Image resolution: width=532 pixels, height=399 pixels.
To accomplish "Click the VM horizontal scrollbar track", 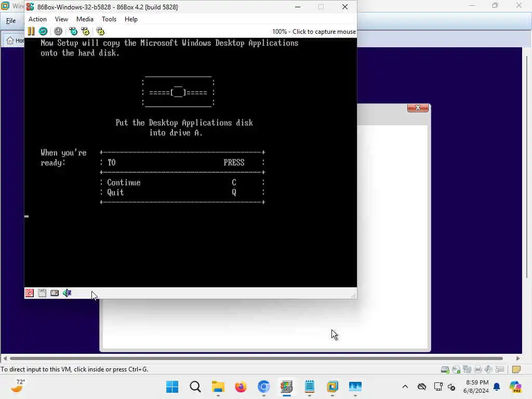I will [256, 358].
